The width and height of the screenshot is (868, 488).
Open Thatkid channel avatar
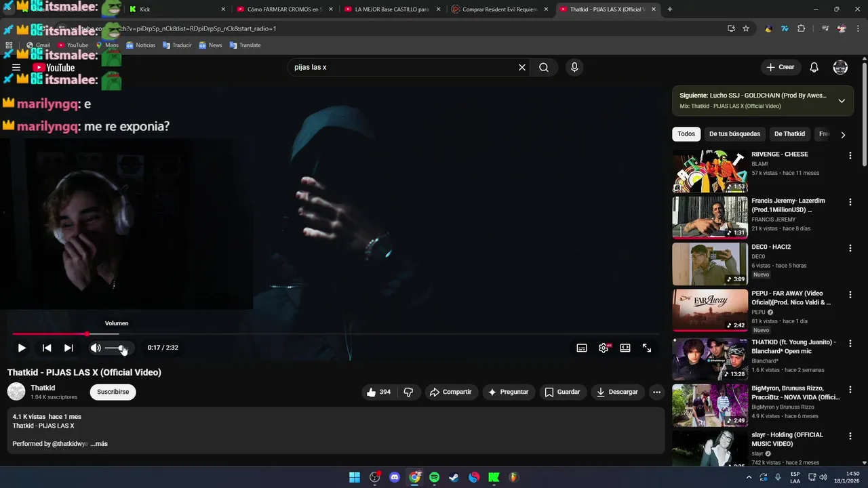[16, 391]
